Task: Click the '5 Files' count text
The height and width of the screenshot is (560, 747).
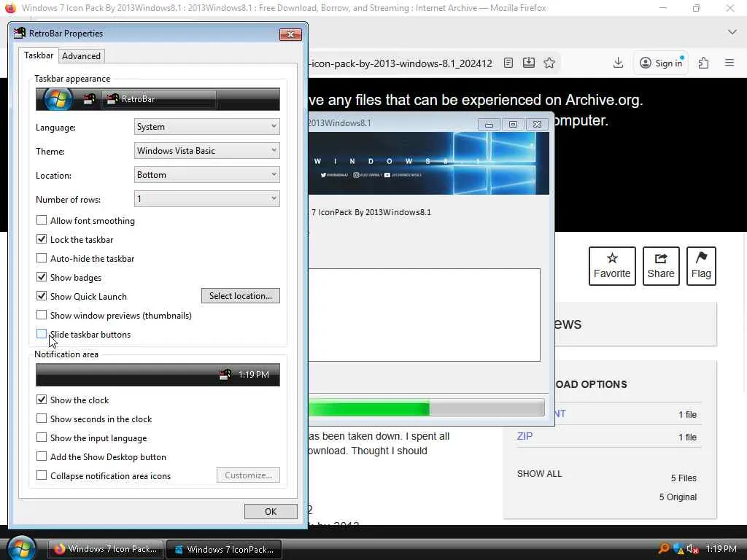Action: tap(684, 478)
